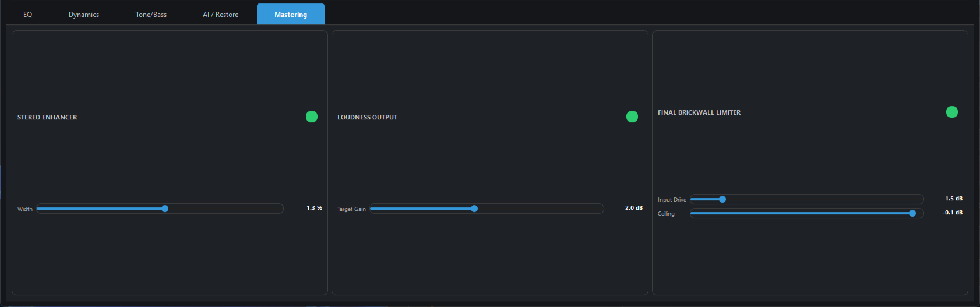Toggle the Loudness Output green enable button

tap(632, 117)
